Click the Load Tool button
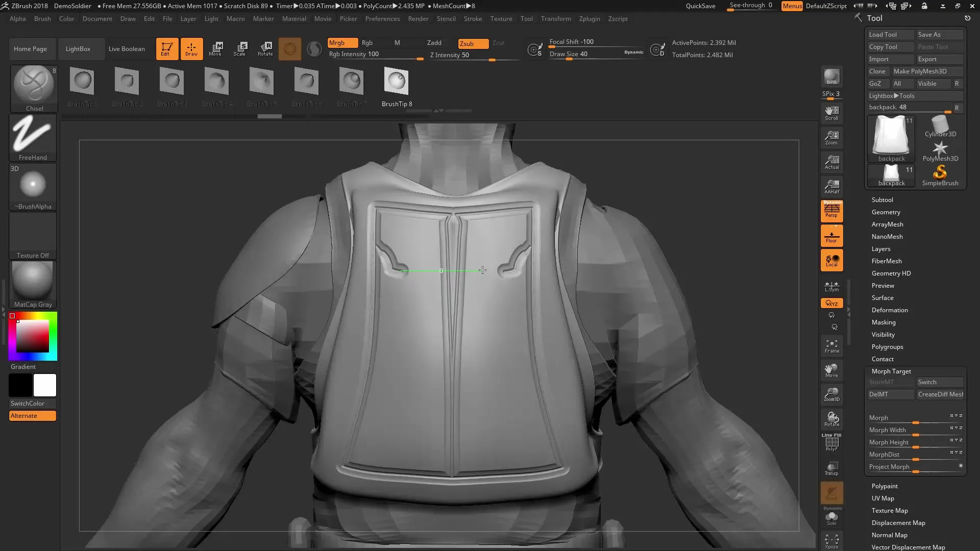 point(891,35)
